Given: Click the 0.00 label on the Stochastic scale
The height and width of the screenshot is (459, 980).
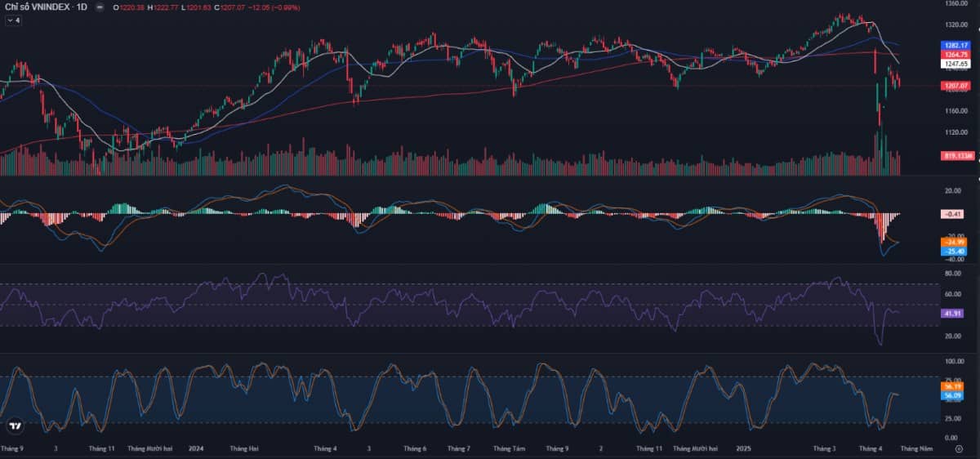Looking at the screenshot, I should click(952, 439).
